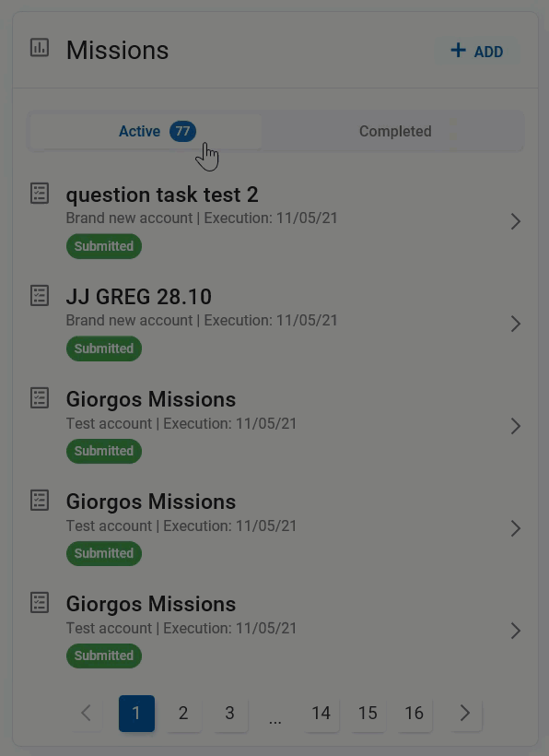
Task: Open chevron arrow for question task test 2
Action: coord(515,221)
